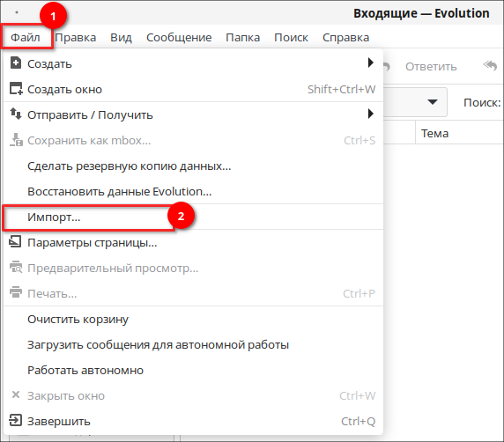Click the Сохранить как mbox icon
Image resolution: width=504 pixels, height=442 pixels.
pos(16,140)
